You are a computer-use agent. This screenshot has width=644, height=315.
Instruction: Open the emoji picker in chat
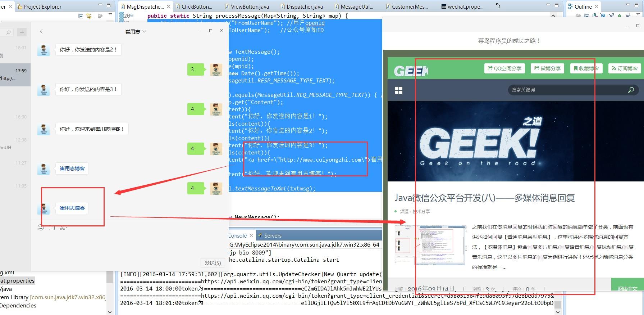click(x=41, y=228)
